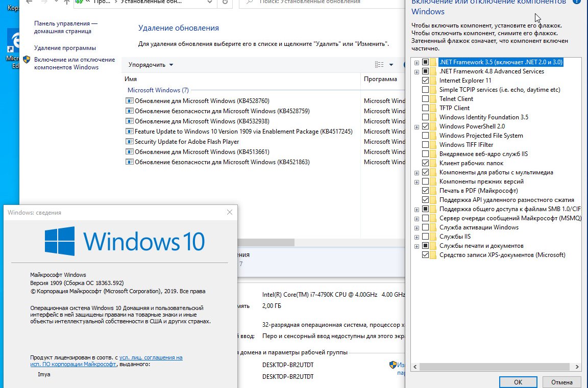588x388 pixels.
Task: Uncheck the Internet Explorer 11 checkbox
Action: pyautogui.click(x=425, y=81)
